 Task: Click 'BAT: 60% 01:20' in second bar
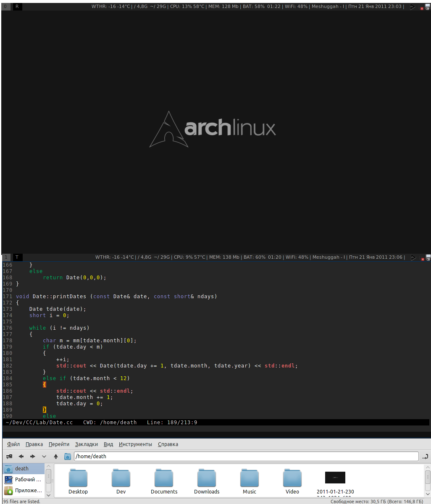(x=262, y=257)
